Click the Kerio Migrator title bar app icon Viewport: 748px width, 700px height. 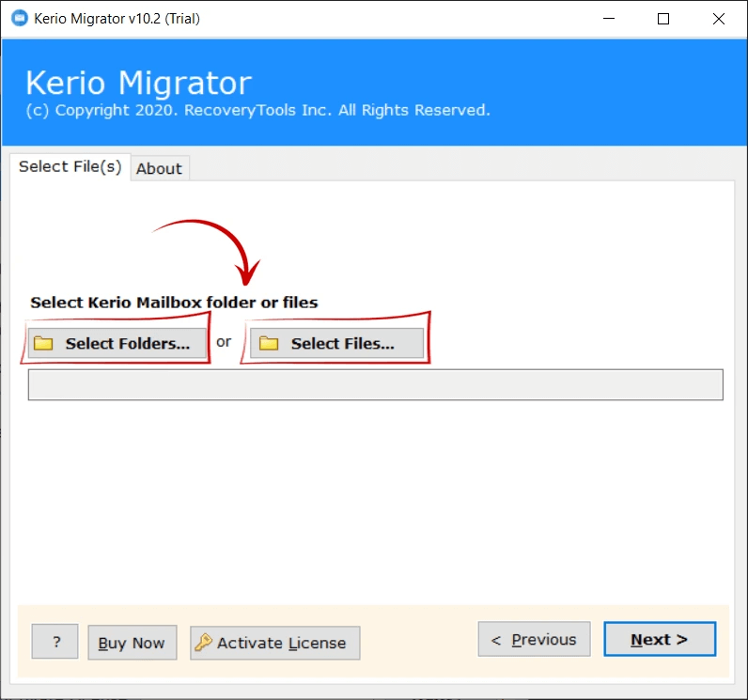(20, 19)
